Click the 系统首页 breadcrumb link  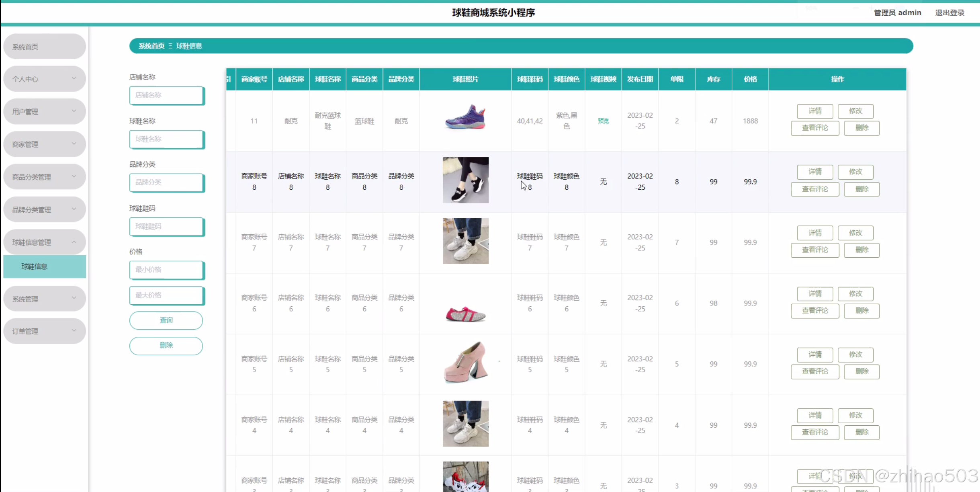(x=151, y=46)
